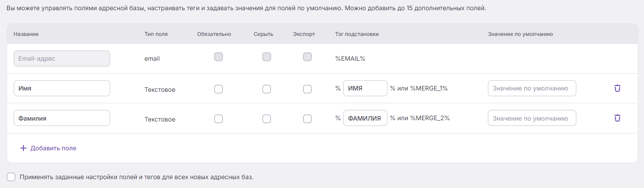
Task: Delete the Фамилия field with trash icon
Action: [617, 118]
